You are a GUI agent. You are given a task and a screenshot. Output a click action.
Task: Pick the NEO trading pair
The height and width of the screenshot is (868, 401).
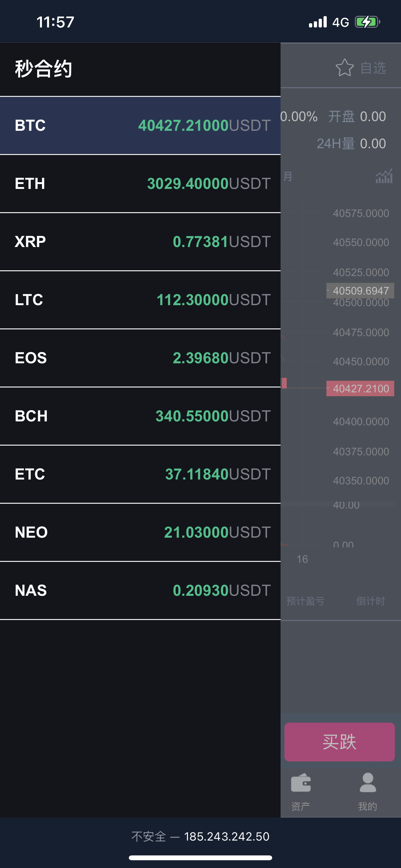(140, 532)
